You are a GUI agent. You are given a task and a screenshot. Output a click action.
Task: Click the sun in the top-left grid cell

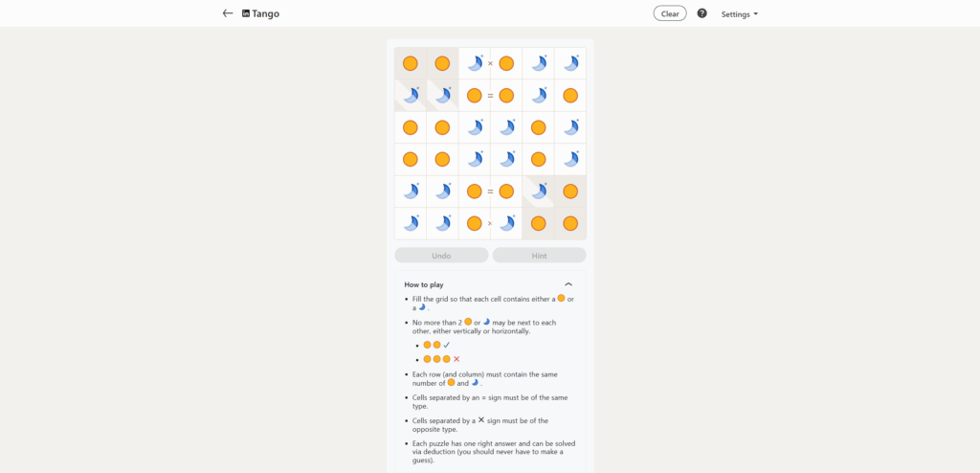pyautogui.click(x=411, y=63)
